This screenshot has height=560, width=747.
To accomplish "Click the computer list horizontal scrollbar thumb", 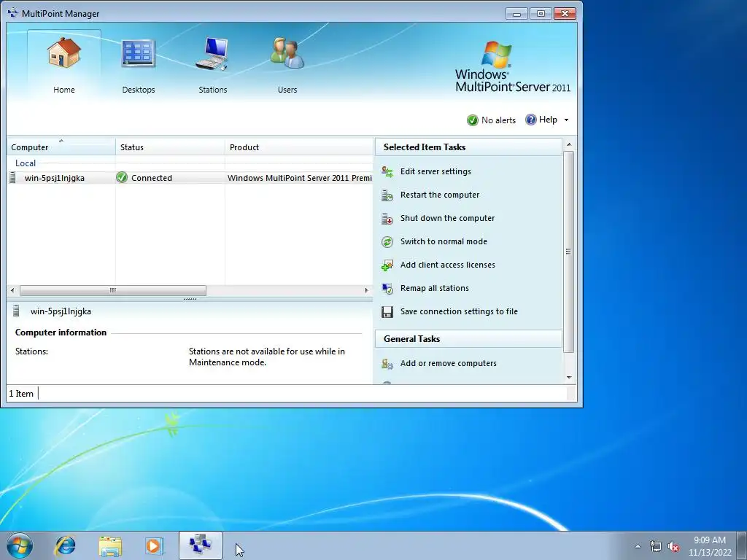I will tap(113, 290).
